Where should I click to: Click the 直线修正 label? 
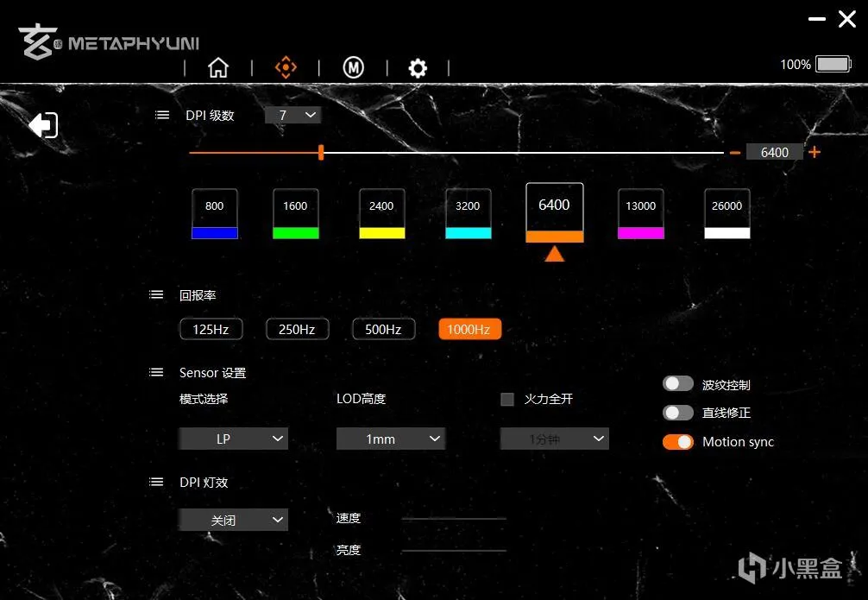coord(726,413)
